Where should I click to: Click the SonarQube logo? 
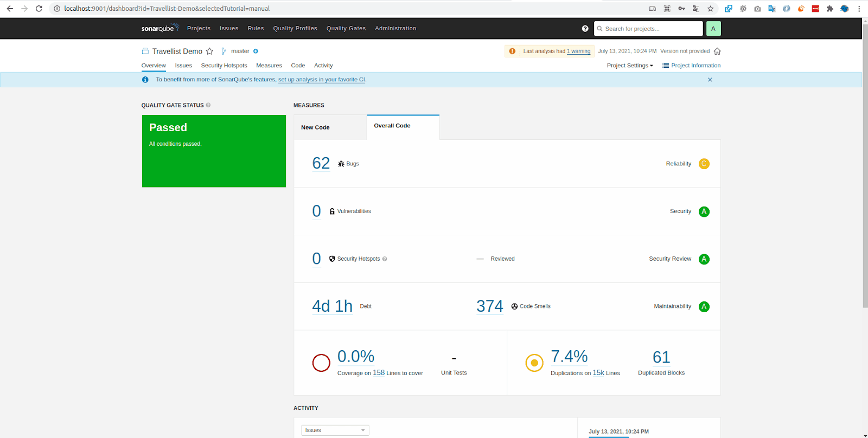pos(159,28)
